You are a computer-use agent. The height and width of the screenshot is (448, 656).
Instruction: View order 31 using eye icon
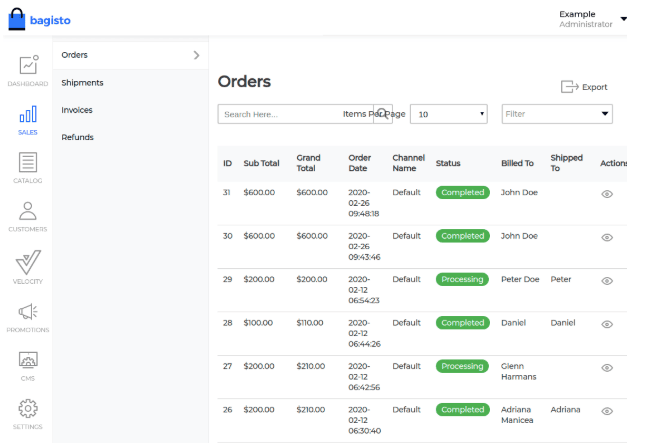(x=607, y=194)
